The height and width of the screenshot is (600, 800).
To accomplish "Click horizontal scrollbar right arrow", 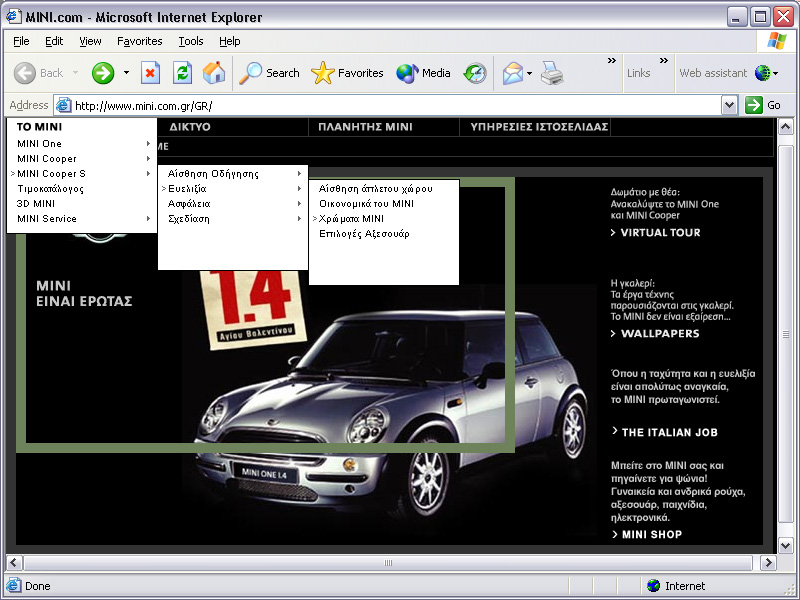I will (768, 563).
